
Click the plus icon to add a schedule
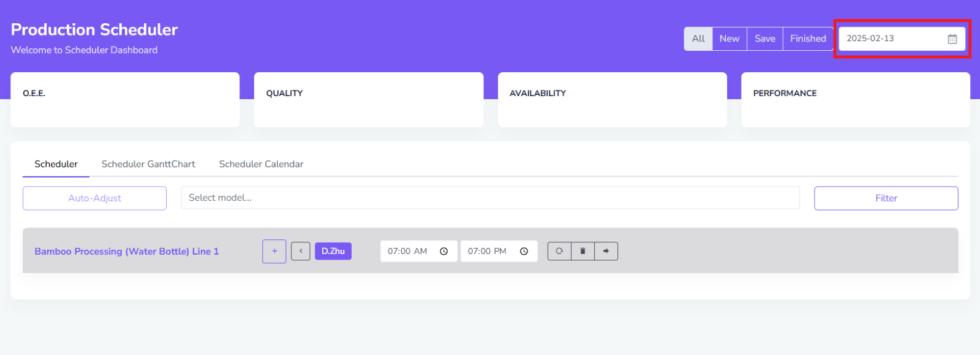click(274, 251)
